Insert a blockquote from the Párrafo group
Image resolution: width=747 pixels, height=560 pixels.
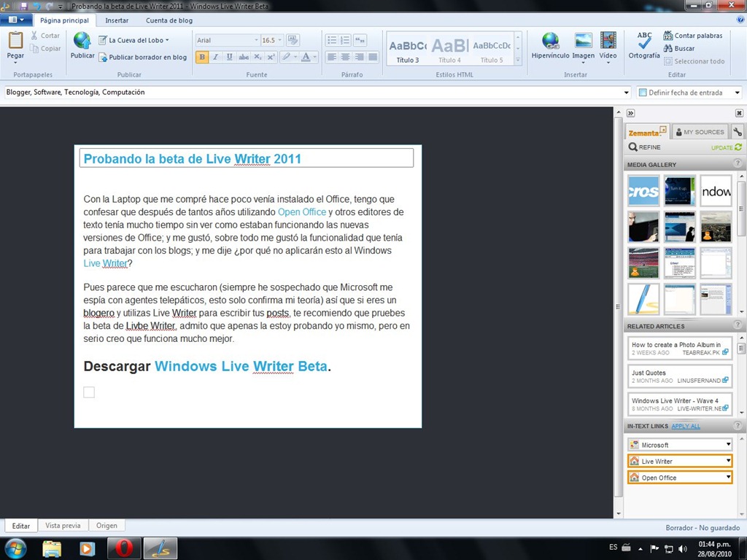coord(360,40)
